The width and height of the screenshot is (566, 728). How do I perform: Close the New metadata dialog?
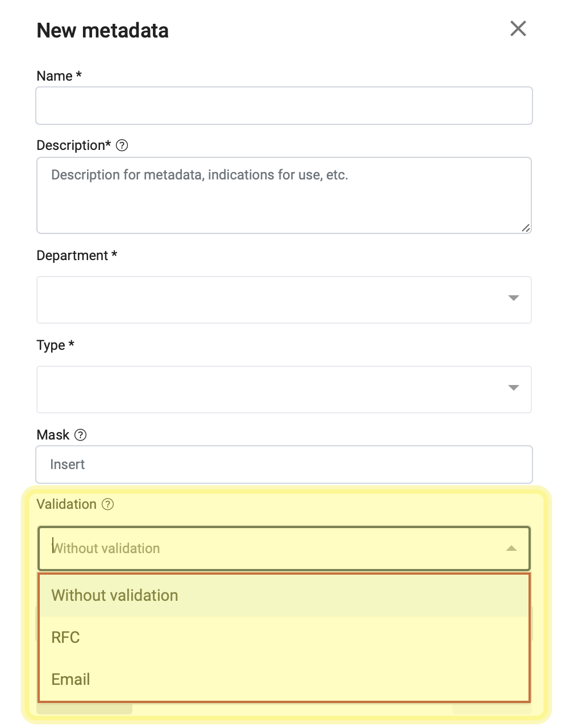pos(518,28)
